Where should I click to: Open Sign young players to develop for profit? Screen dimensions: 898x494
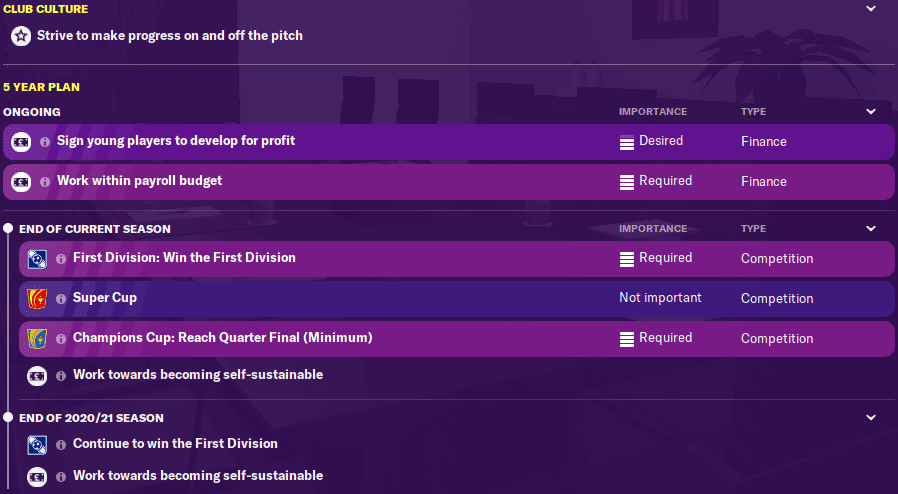coord(176,141)
